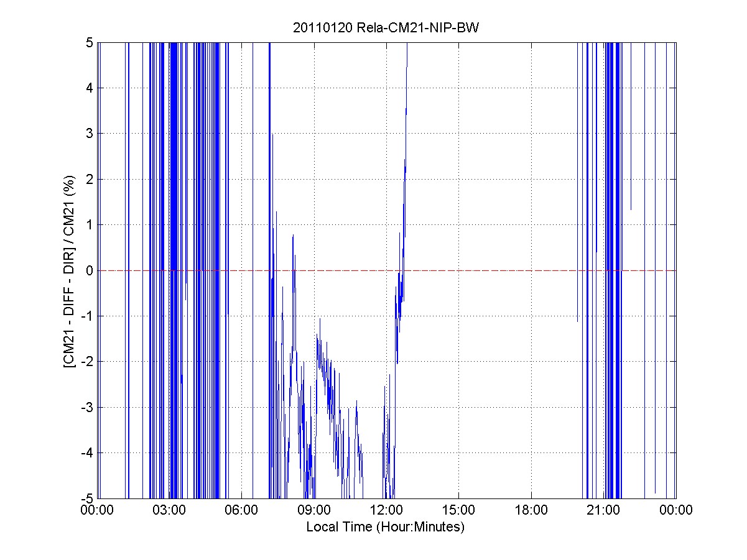Select the 06:00 x-axis tick label
The height and width of the screenshot is (560, 747).
pos(241,510)
